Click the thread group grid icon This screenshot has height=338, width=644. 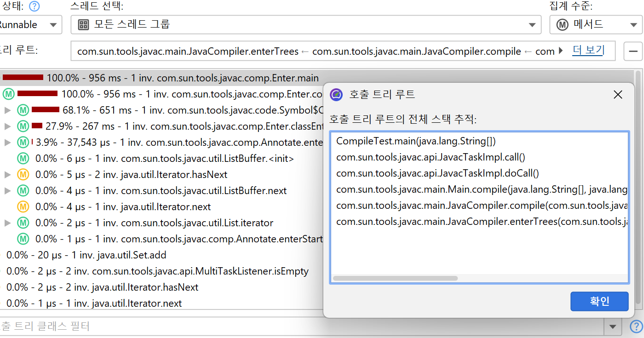point(83,25)
